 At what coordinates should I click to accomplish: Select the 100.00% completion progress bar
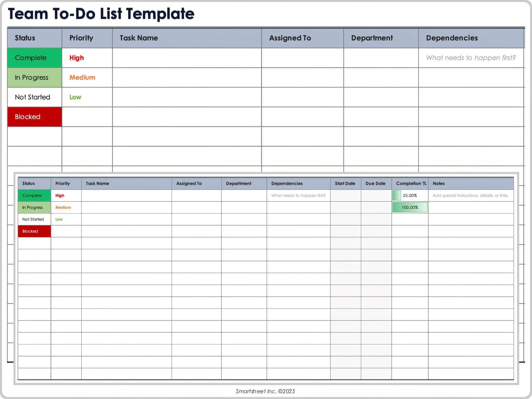pyautogui.click(x=410, y=207)
